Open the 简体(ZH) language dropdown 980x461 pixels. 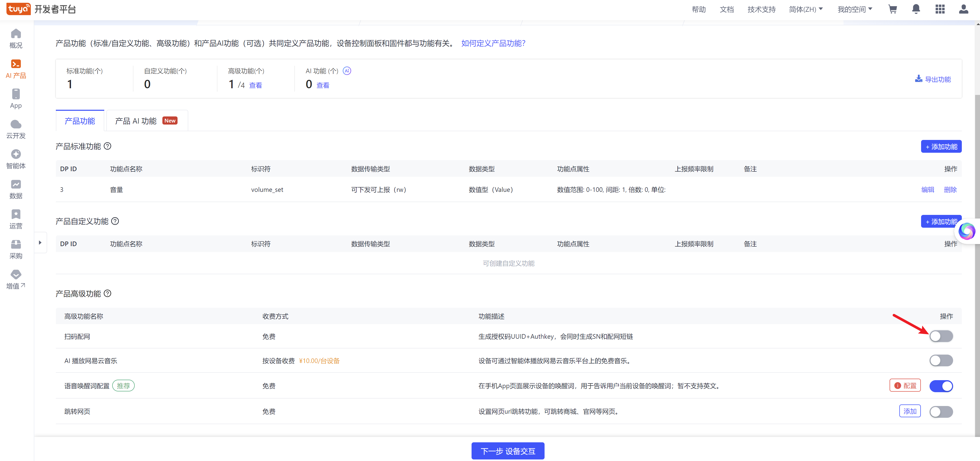tap(805, 9)
